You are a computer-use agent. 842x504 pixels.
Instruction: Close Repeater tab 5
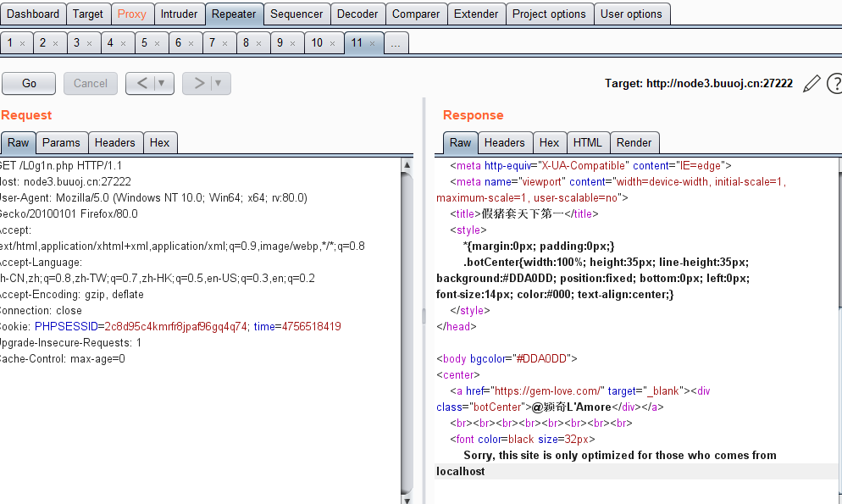click(157, 43)
